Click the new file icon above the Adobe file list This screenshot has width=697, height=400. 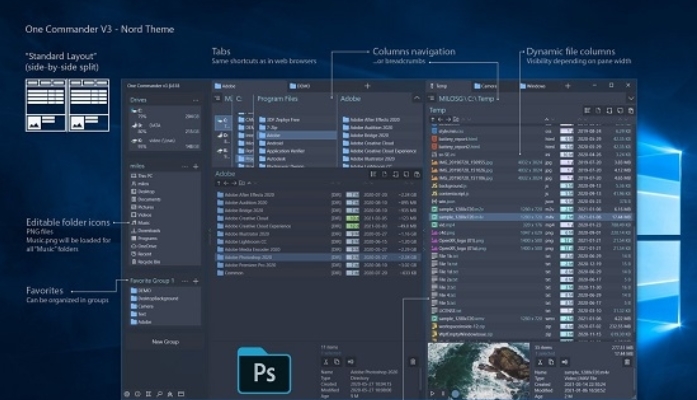385,174
